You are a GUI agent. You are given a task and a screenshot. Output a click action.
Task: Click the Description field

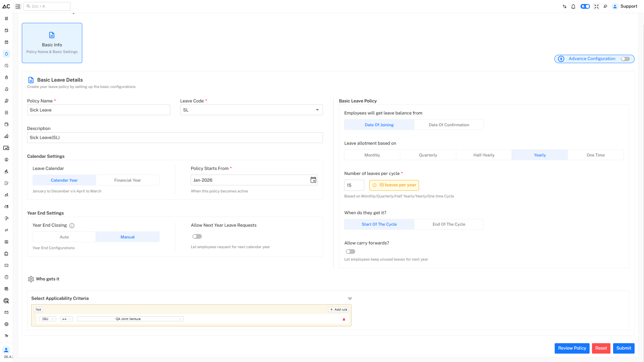(x=175, y=138)
